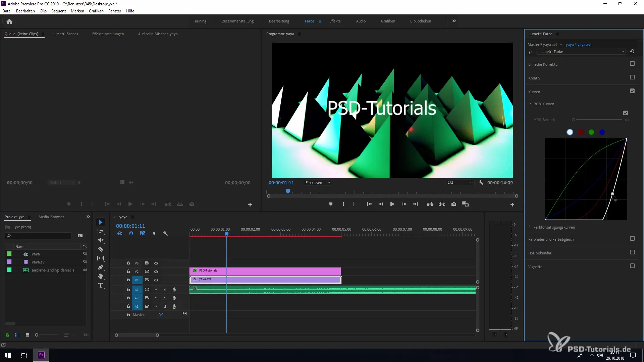The width and height of the screenshot is (644, 362).
Task: Open Master yaya.avi clip dropdown
Action: [x=561, y=44]
